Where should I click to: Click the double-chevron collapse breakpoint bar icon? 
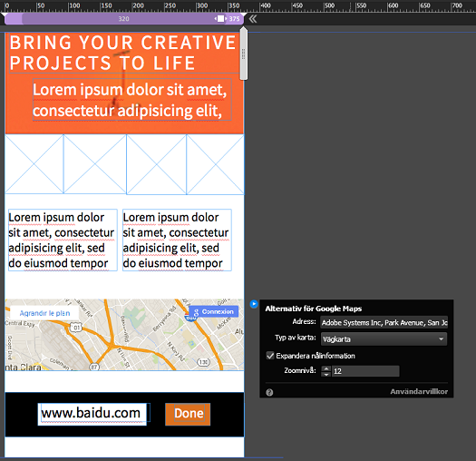click(253, 19)
